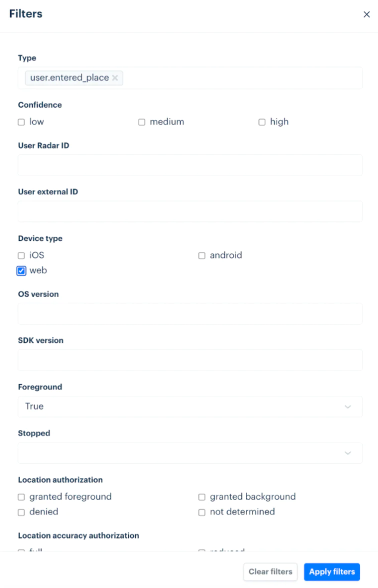This screenshot has width=378, height=588.
Task: Check the medium confidence checkbox
Action: (x=141, y=121)
